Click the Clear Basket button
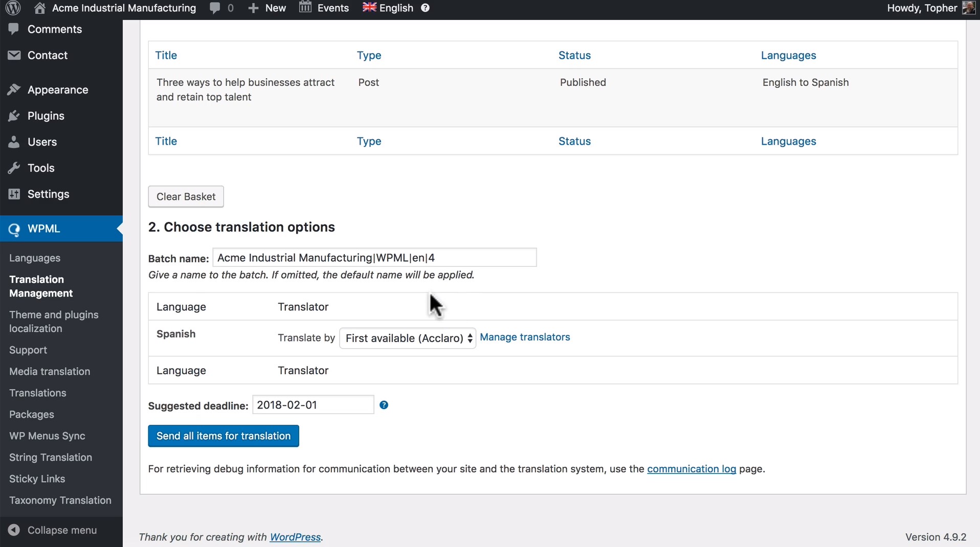 [x=185, y=197]
